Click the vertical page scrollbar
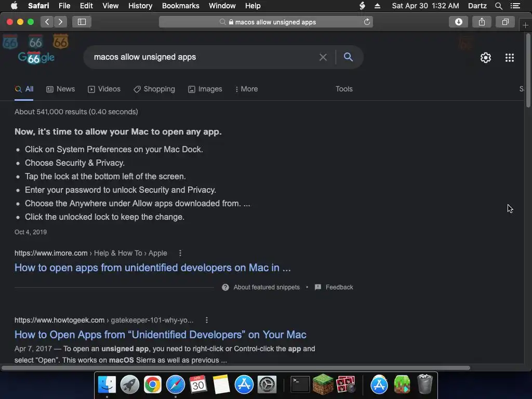Screen dimensions: 532x399 click(528, 71)
